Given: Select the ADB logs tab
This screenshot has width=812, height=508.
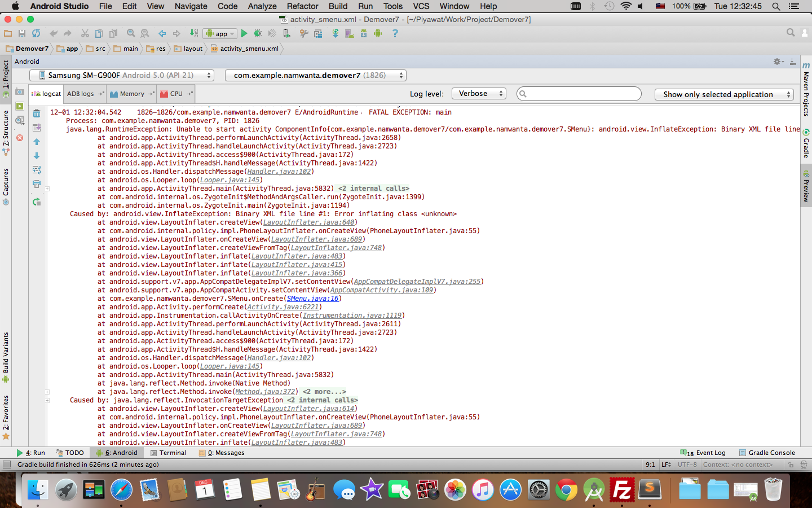Looking at the screenshot, I should click(x=85, y=94).
